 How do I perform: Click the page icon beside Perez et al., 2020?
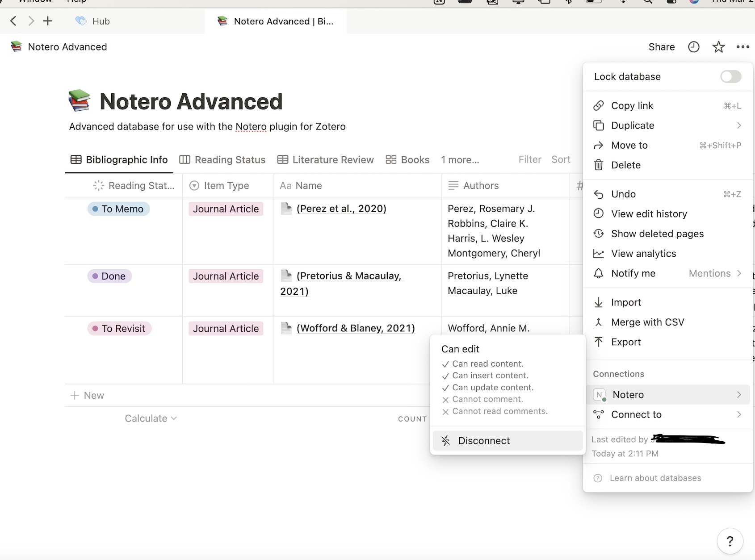(x=286, y=209)
